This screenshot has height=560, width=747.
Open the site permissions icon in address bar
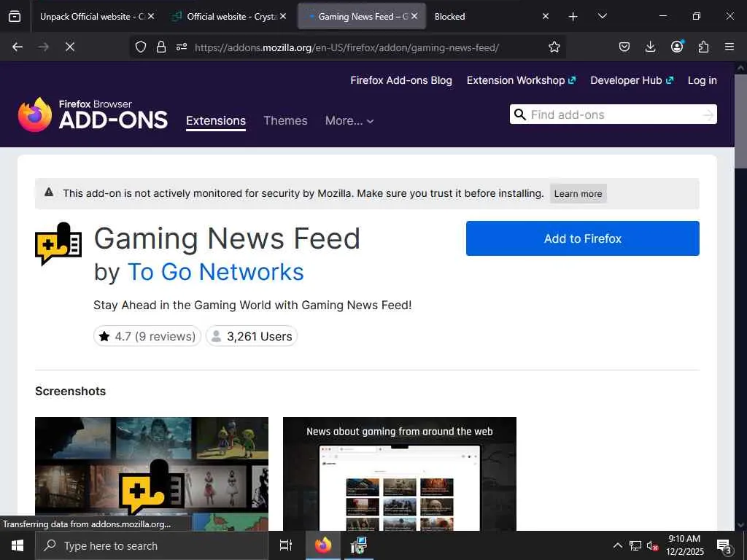[x=182, y=47]
